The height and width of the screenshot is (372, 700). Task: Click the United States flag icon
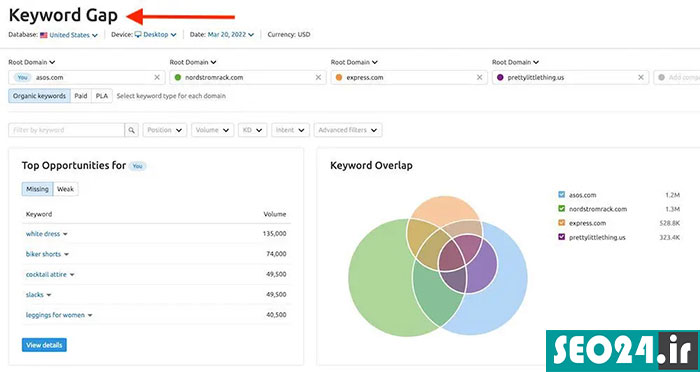[44, 35]
